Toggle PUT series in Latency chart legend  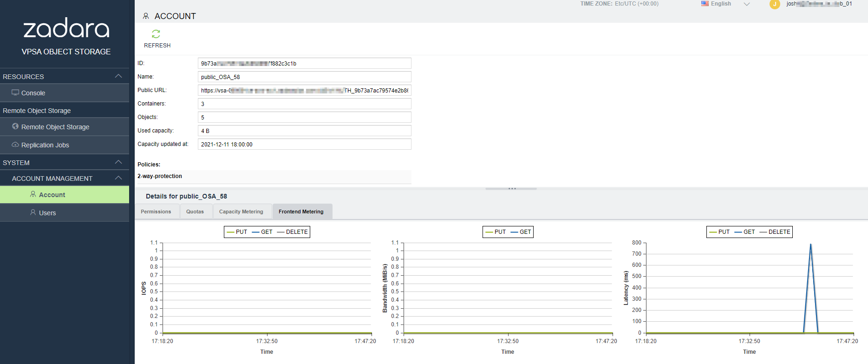[719, 232]
